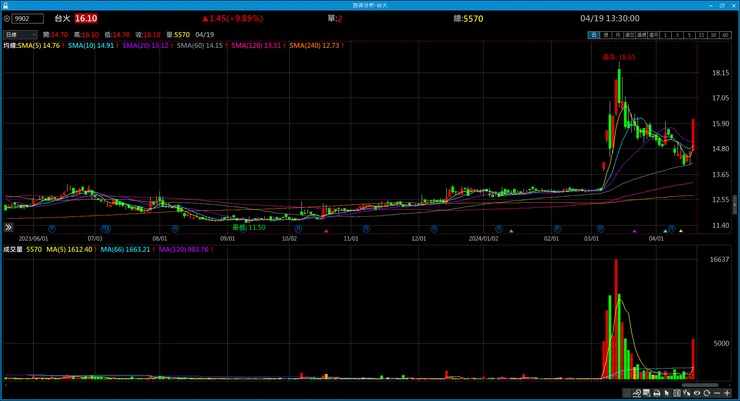Select the 30-minute interval tab
The height and width of the screenshot is (401, 740).
(713, 35)
